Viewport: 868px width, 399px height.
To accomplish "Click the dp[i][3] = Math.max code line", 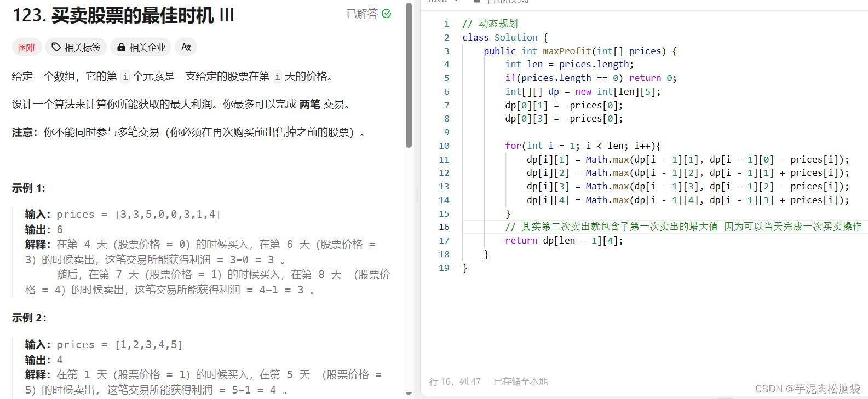I will coord(688,186).
